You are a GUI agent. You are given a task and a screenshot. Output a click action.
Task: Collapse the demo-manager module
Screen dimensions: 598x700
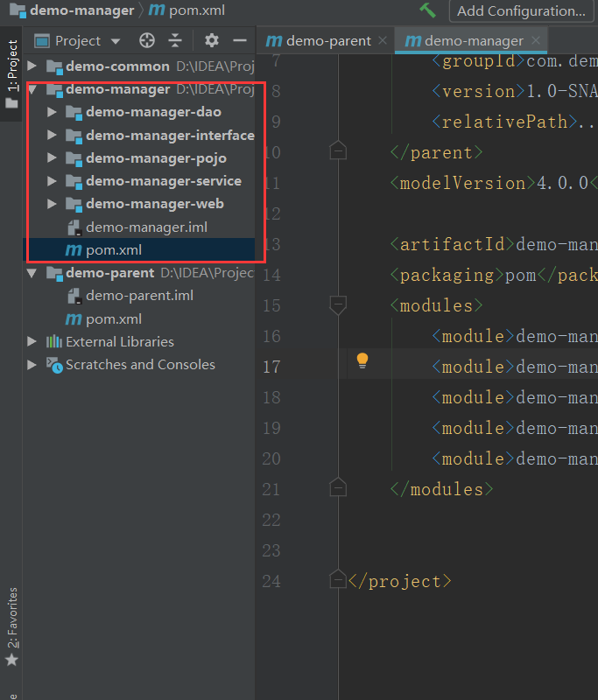click(x=32, y=89)
